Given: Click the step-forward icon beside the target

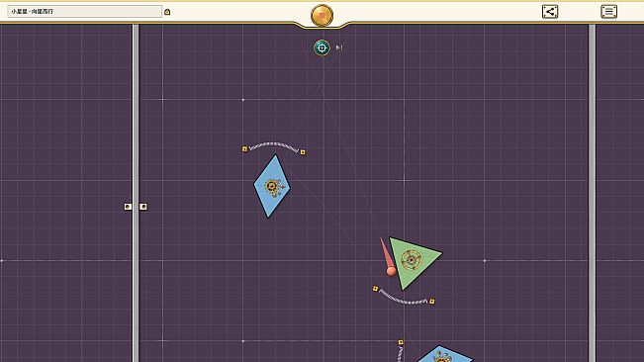Looking at the screenshot, I should coord(339,48).
